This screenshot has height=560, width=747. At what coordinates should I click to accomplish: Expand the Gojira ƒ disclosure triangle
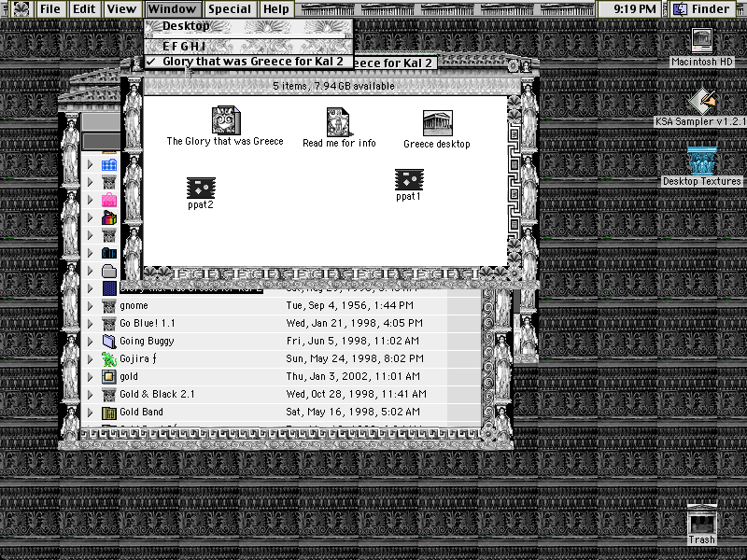click(x=90, y=359)
